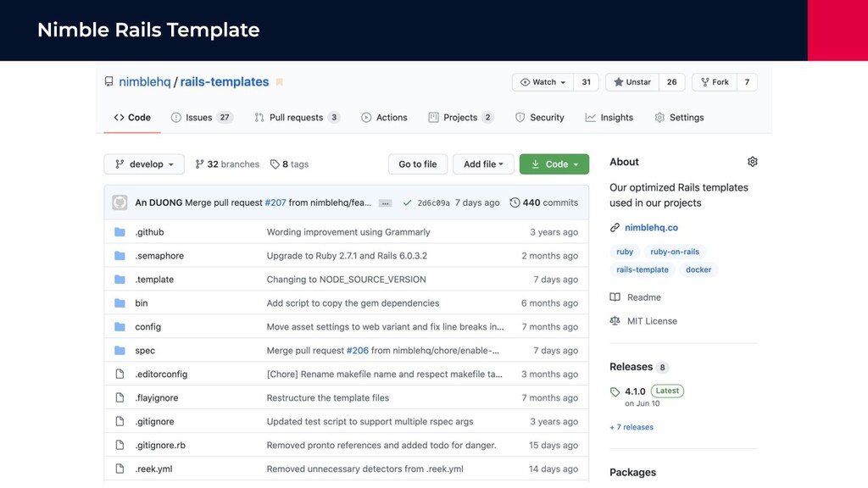Open the nimblehq organization link
Image resolution: width=868 pixels, height=488 pixels.
(144, 82)
